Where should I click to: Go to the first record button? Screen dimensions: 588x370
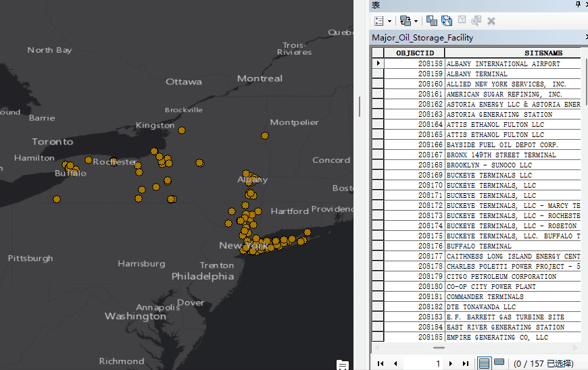381,363
